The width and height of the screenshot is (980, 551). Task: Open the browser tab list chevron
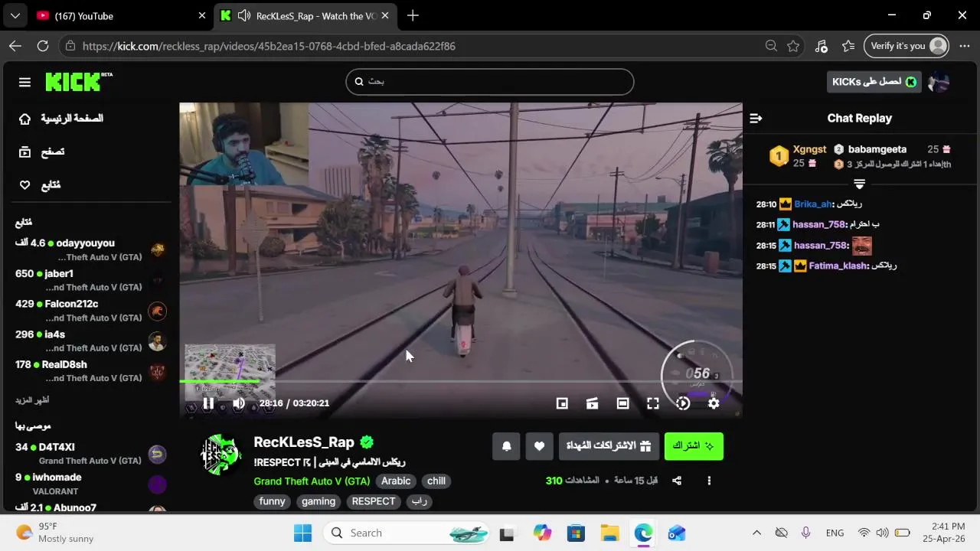coord(15,15)
